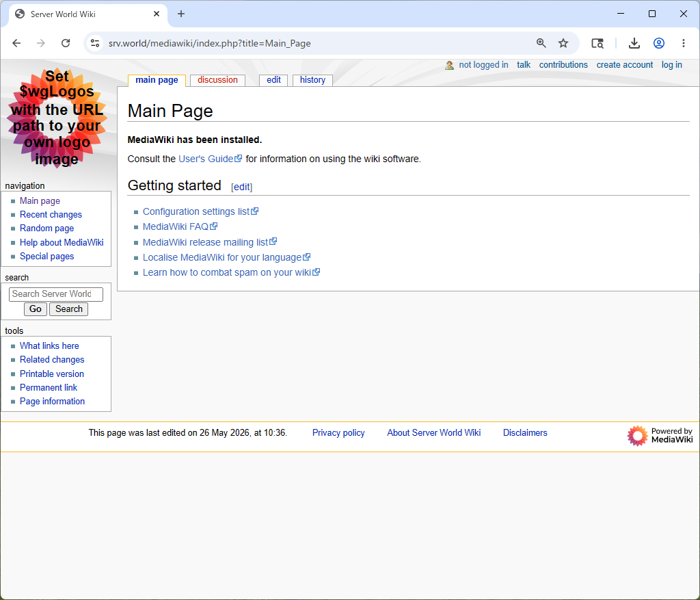Open Random page in sidebar

pyautogui.click(x=47, y=229)
